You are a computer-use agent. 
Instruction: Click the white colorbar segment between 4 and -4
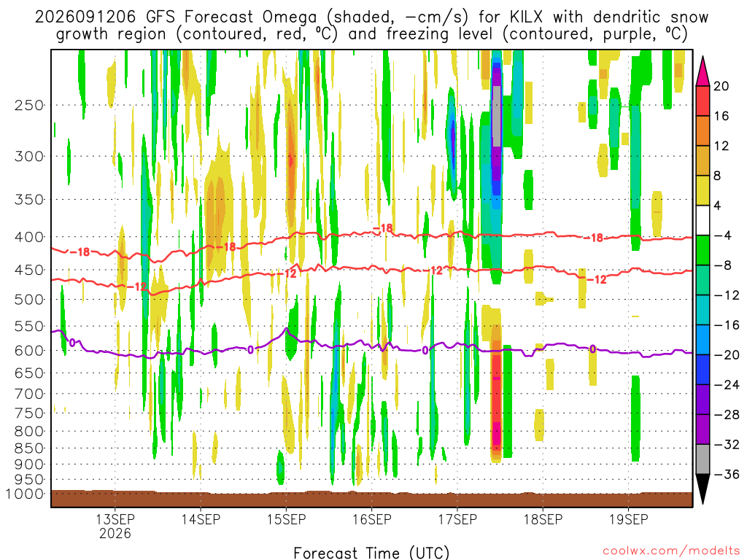pos(703,220)
